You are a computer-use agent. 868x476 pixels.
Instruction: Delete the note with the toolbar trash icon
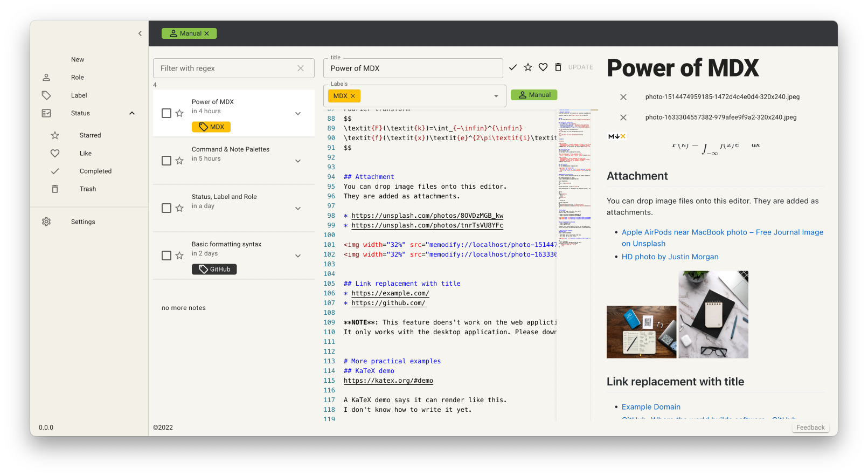pos(558,67)
